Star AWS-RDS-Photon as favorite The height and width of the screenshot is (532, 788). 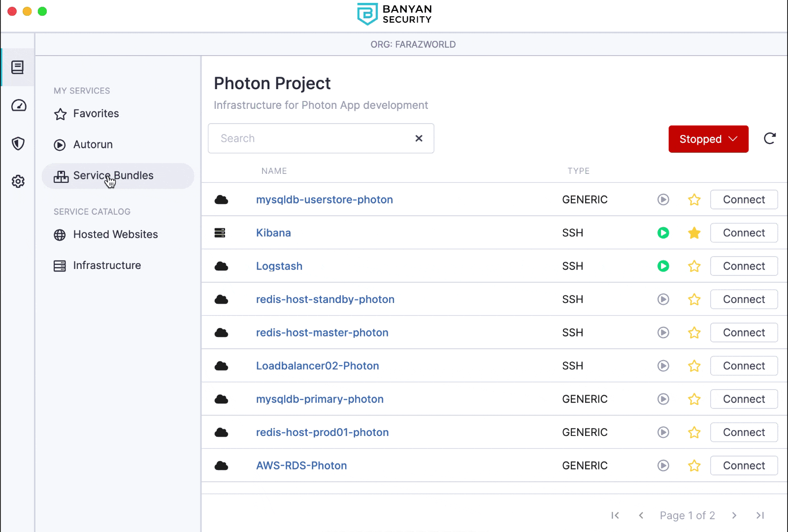tap(694, 465)
